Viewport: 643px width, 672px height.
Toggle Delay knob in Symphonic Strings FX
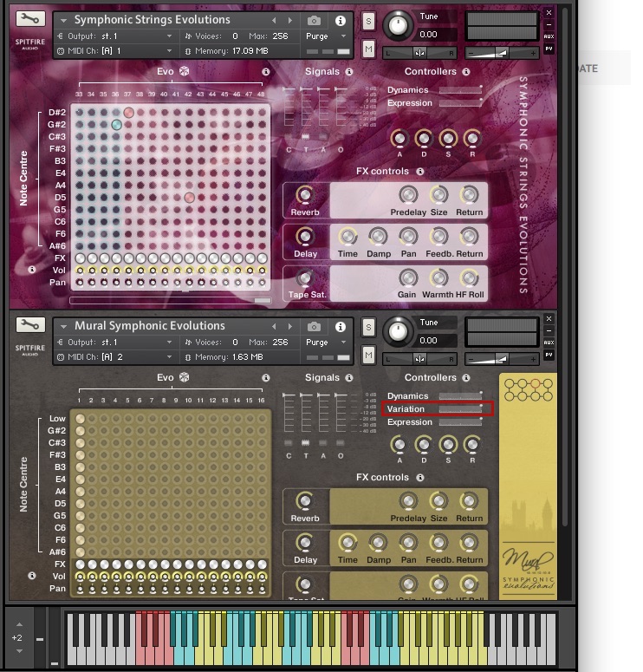coord(305,236)
